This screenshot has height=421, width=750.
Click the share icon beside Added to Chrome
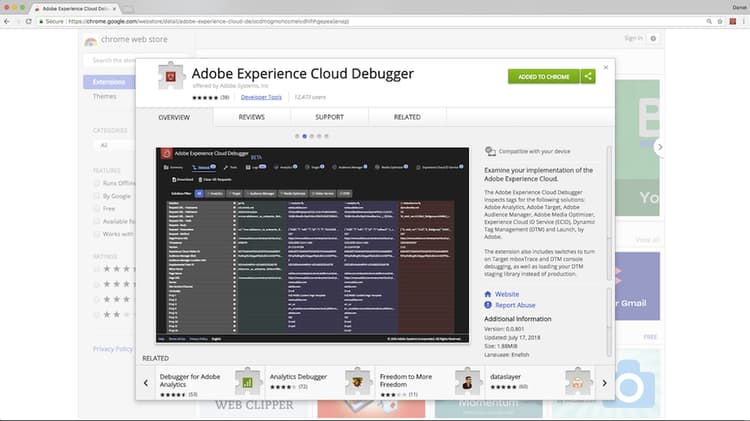[x=588, y=76]
